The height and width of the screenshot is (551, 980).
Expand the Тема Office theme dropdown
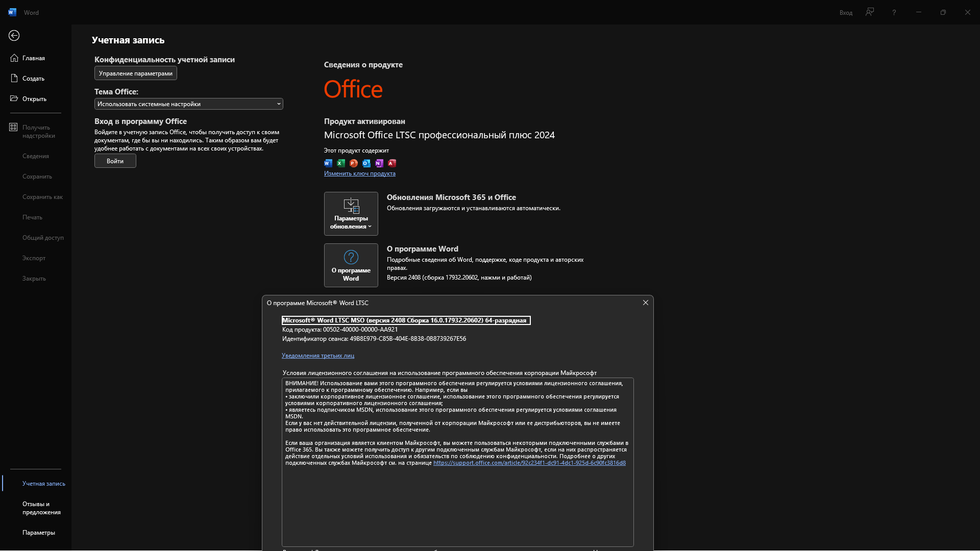click(x=188, y=104)
